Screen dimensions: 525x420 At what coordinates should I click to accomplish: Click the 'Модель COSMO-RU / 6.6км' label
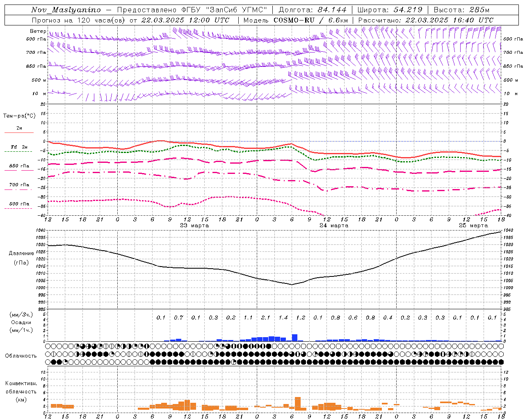click(x=296, y=20)
